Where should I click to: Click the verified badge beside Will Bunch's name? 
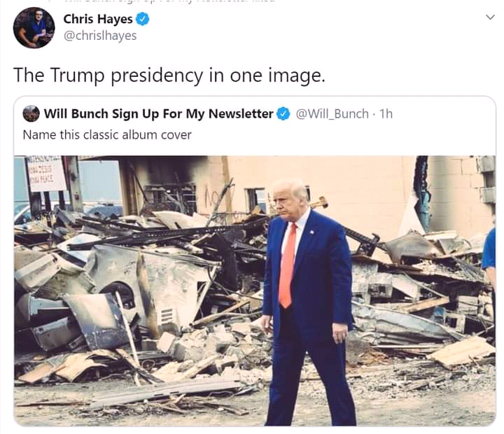coord(283,114)
